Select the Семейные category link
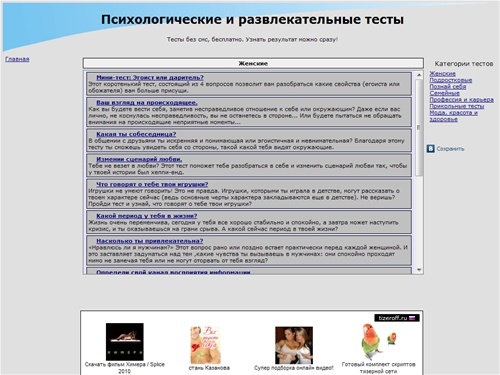 click(444, 93)
